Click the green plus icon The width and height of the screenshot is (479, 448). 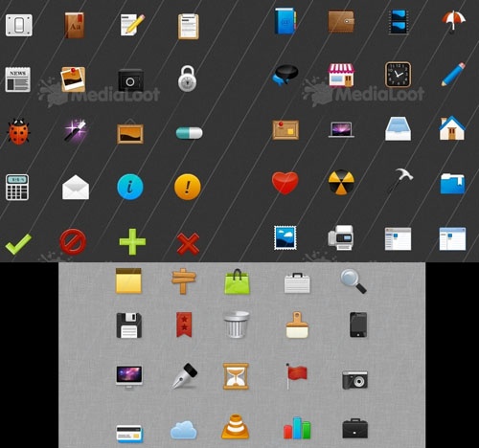point(132,242)
